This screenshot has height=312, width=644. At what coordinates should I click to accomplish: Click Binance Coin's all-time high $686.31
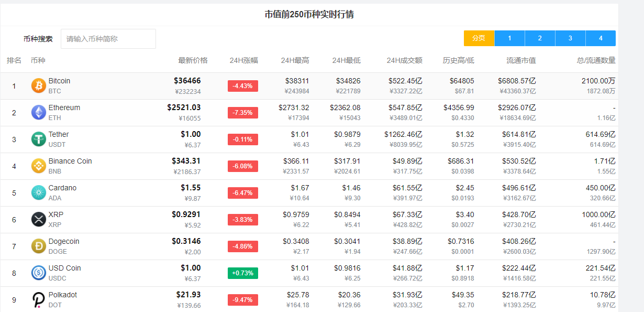461,161
